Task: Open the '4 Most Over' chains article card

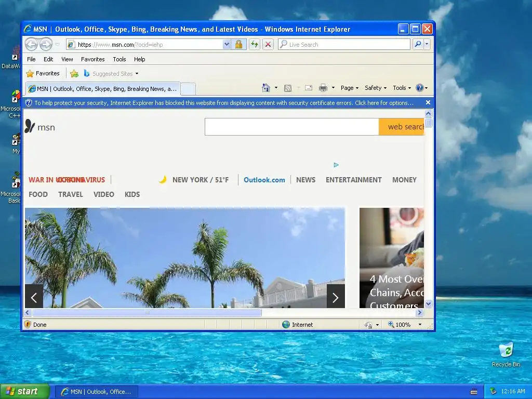Action: point(392,258)
